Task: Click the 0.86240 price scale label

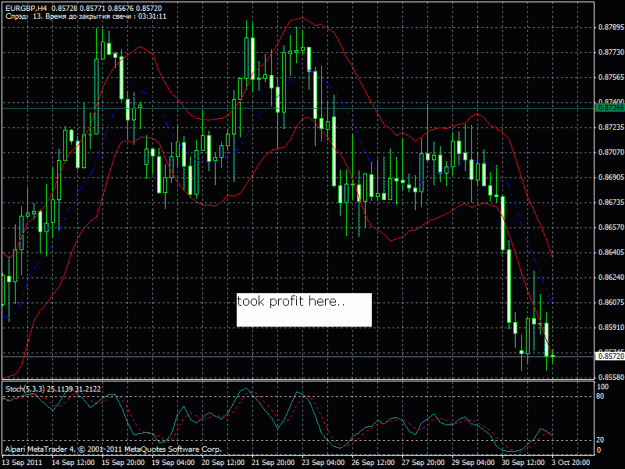Action: click(611, 277)
